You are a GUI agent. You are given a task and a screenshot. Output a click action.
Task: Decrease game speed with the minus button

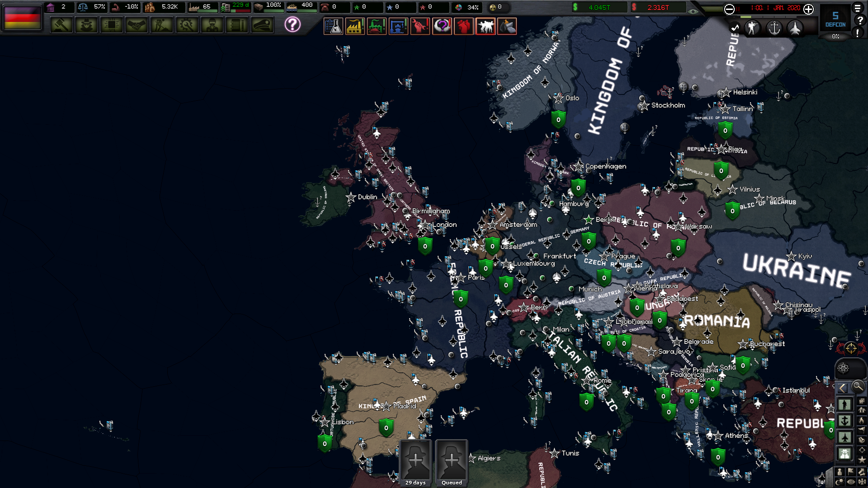729,9
